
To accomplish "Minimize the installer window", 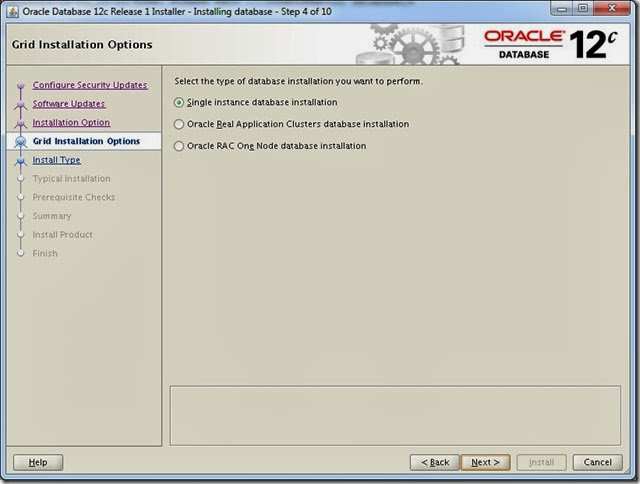I will 562,9.
